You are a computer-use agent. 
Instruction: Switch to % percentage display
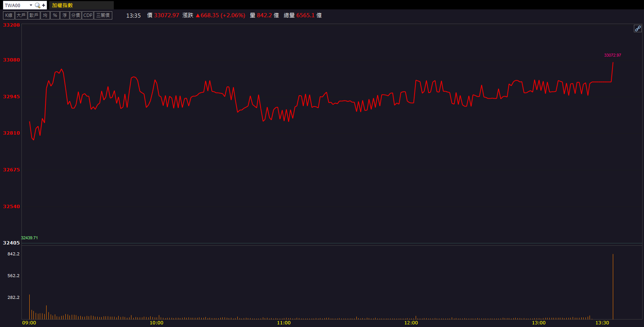pos(55,15)
